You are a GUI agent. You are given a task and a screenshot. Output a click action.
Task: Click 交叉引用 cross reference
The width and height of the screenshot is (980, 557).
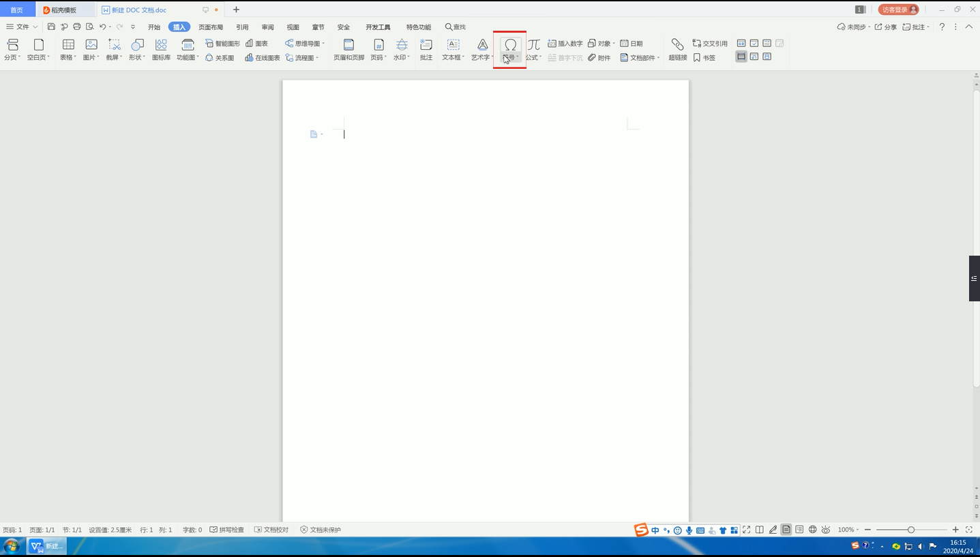[x=710, y=44]
